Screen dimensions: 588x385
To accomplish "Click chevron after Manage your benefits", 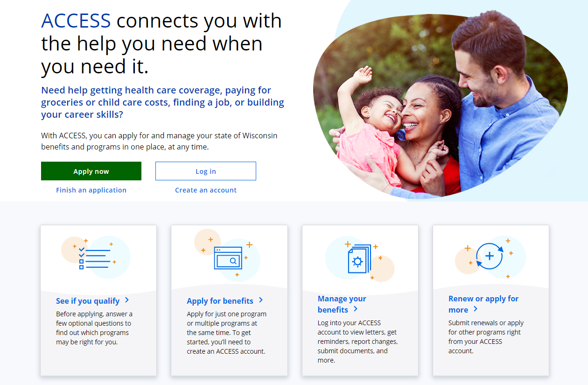I will point(356,309).
